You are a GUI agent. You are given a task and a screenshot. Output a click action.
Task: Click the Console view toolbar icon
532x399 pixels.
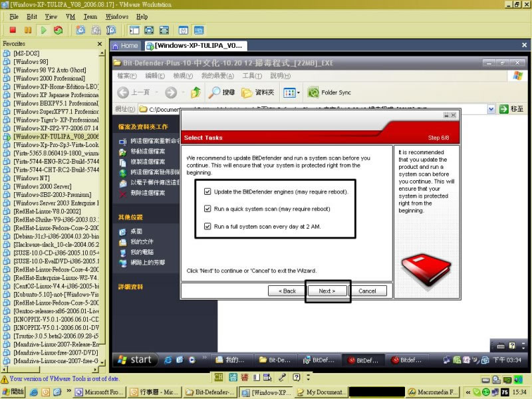tap(199, 30)
